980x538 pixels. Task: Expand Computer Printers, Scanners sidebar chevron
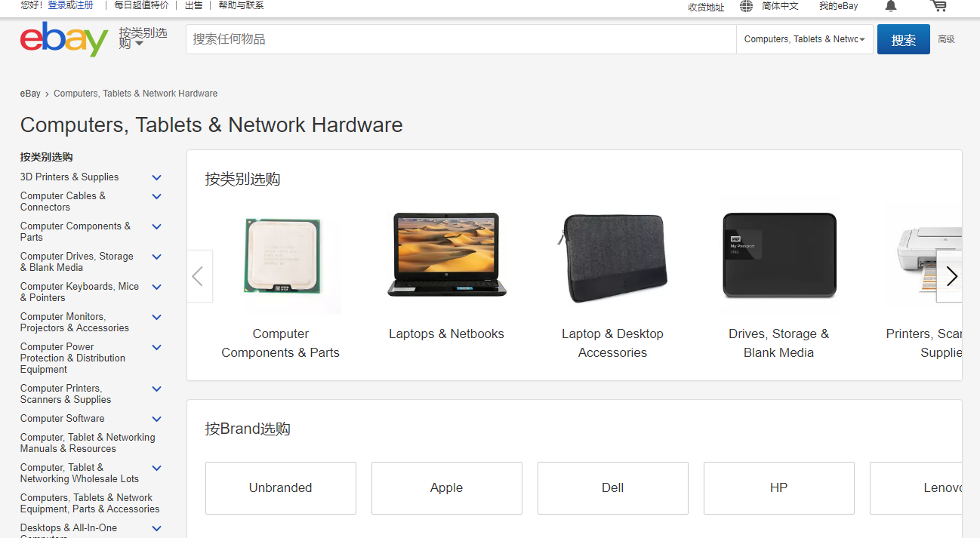[157, 389]
